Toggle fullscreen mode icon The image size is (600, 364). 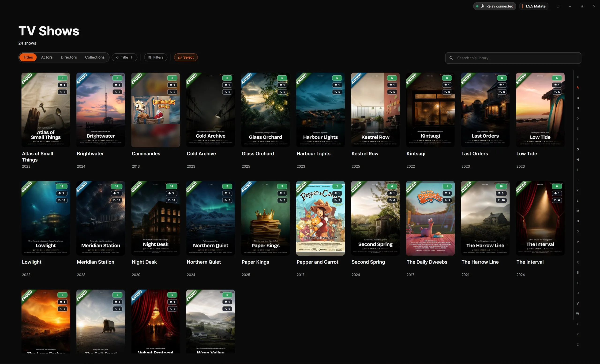tap(558, 6)
